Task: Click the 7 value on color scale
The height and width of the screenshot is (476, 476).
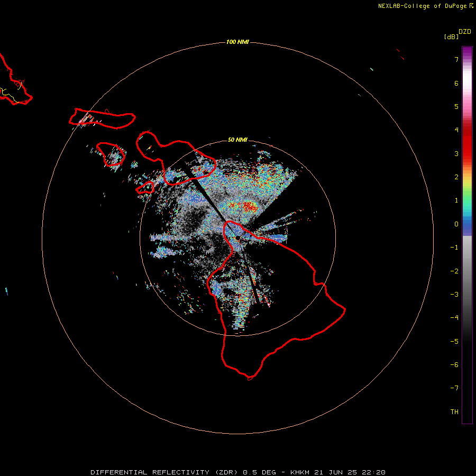Action: [x=456, y=59]
